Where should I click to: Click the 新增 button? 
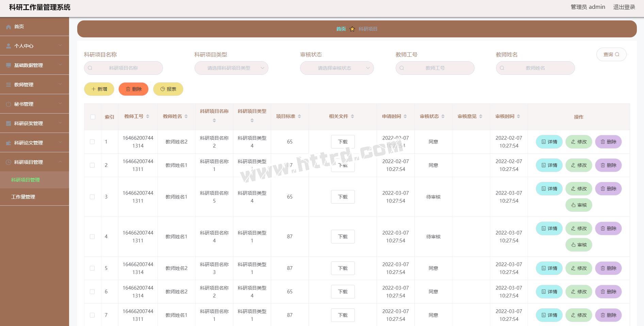99,89
